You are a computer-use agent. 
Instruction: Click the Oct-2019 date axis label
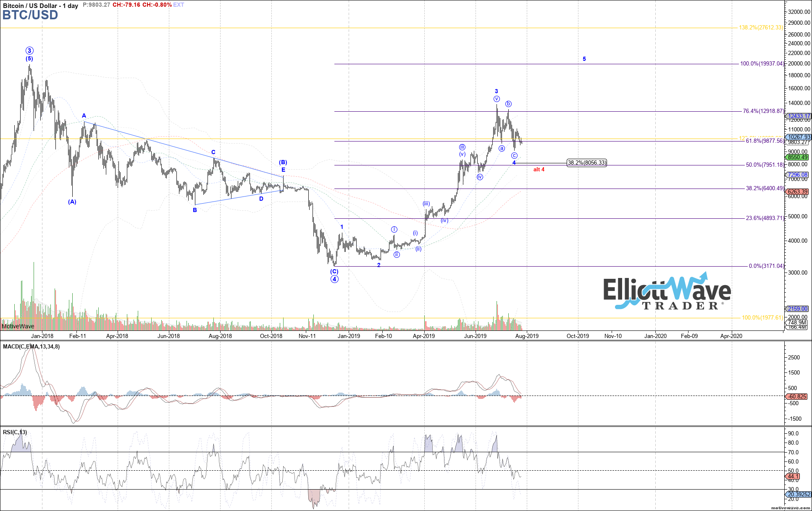(578, 336)
